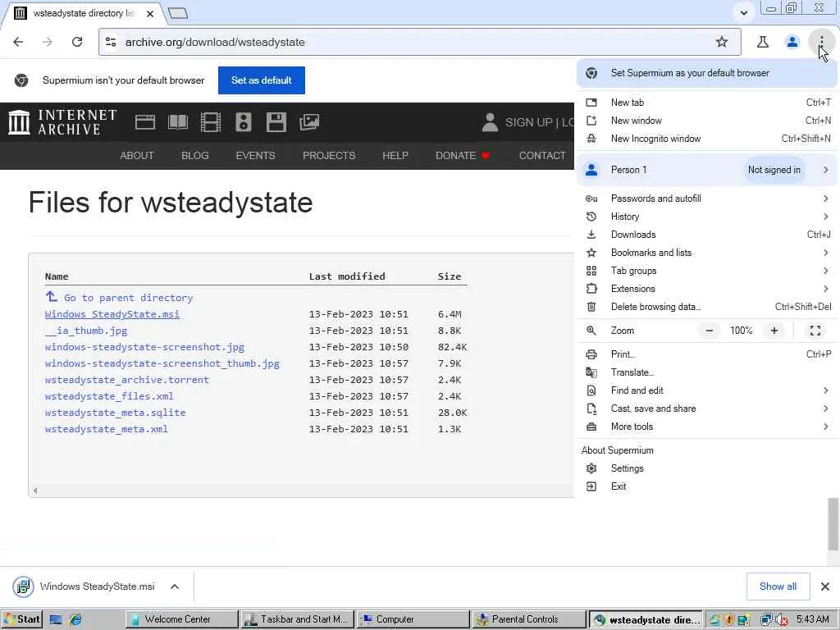Click the user silhouette icon by Sign Up
This screenshot has width=840, height=630.
[490, 122]
